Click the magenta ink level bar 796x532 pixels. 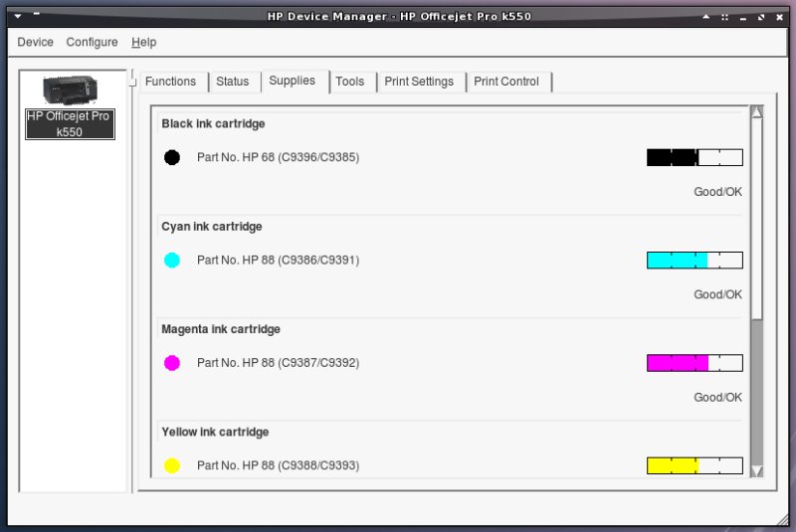pyautogui.click(x=695, y=363)
